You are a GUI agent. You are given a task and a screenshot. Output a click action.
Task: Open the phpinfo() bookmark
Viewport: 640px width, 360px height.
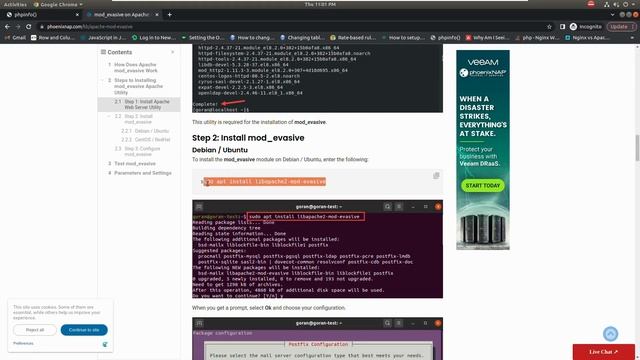[445, 38]
